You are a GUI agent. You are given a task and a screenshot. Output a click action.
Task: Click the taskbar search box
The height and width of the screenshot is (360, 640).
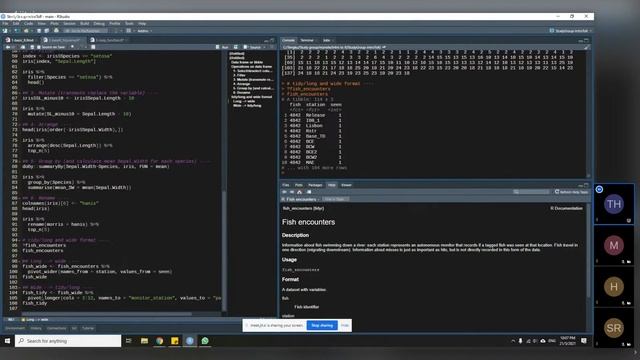point(68,341)
